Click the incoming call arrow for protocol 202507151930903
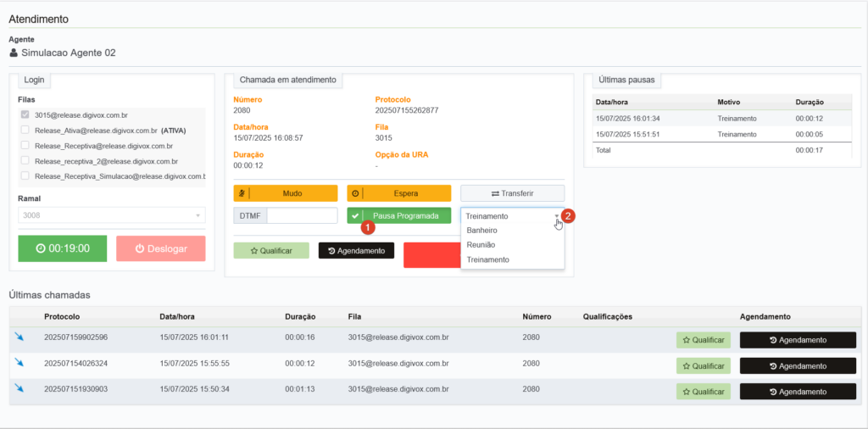This screenshot has width=868, height=429. pos(19,388)
